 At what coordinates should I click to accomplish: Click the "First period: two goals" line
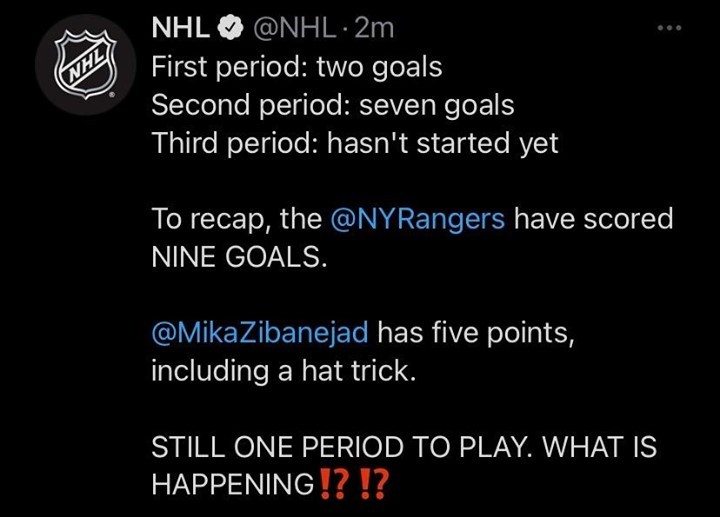(296, 67)
